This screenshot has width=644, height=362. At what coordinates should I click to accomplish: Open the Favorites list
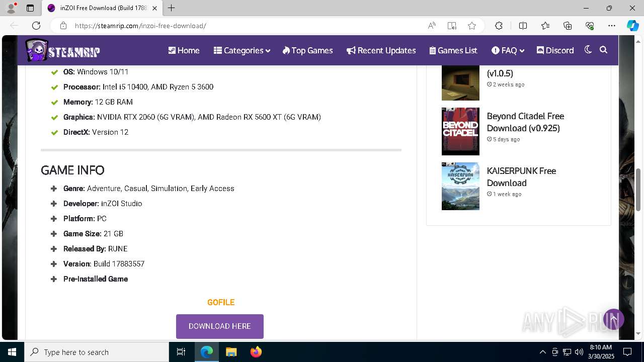tap(545, 26)
